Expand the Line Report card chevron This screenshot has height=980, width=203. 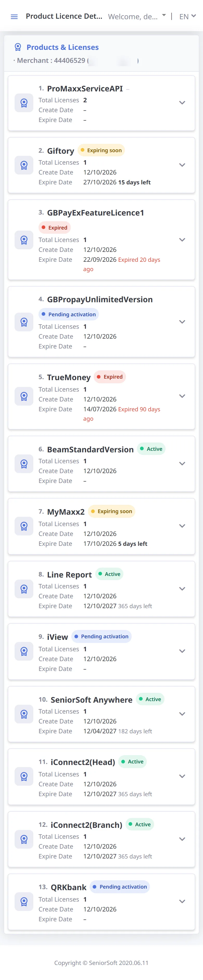tap(182, 589)
